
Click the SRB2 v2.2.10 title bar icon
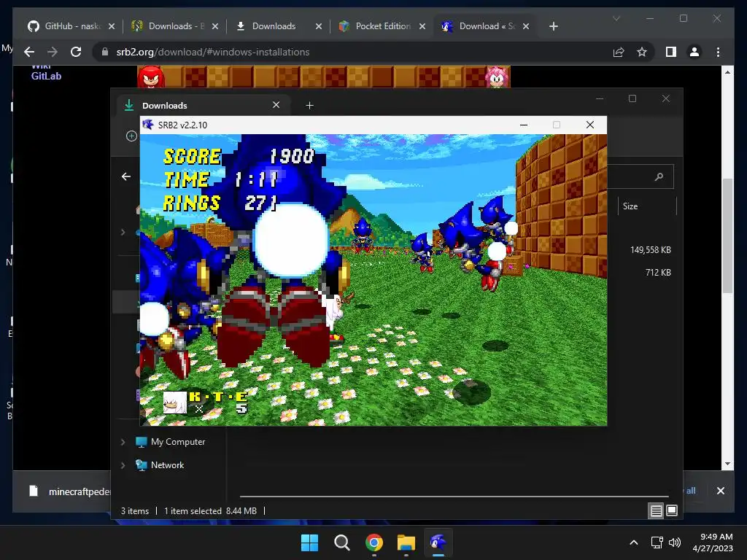(x=148, y=125)
